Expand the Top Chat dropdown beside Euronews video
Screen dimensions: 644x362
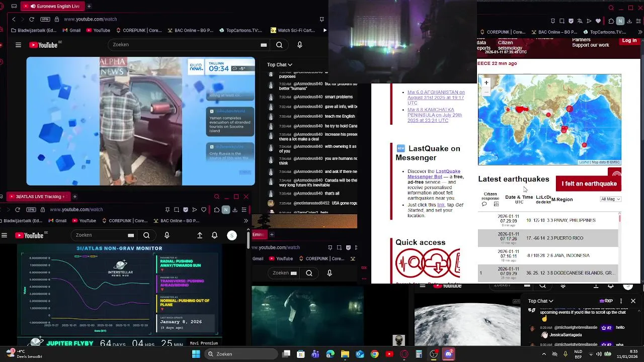279,64
